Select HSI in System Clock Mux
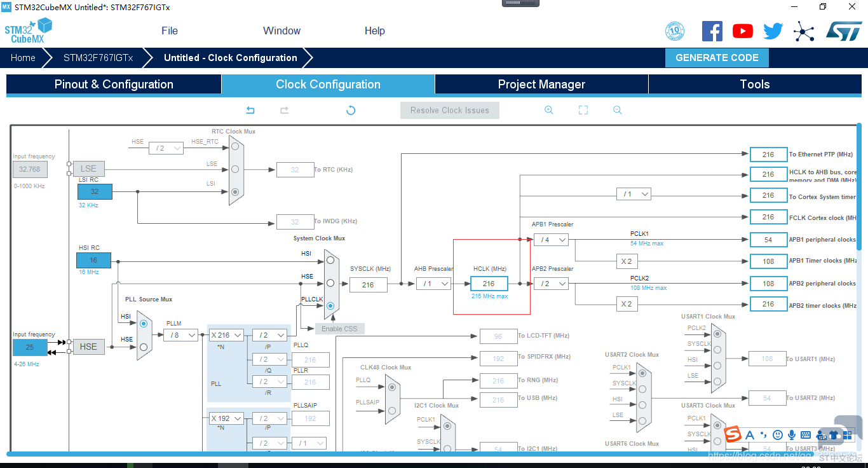 click(330, 260)
